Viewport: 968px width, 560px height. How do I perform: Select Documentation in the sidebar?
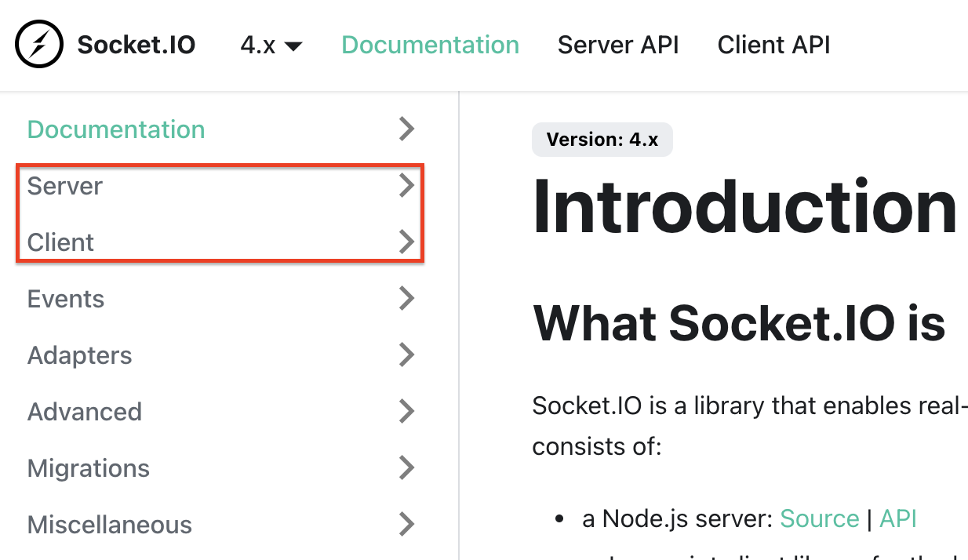(116, 129)
